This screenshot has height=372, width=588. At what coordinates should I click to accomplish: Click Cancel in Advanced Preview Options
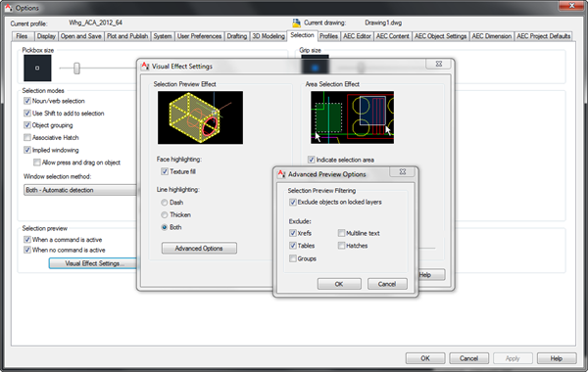pos(387,284)
